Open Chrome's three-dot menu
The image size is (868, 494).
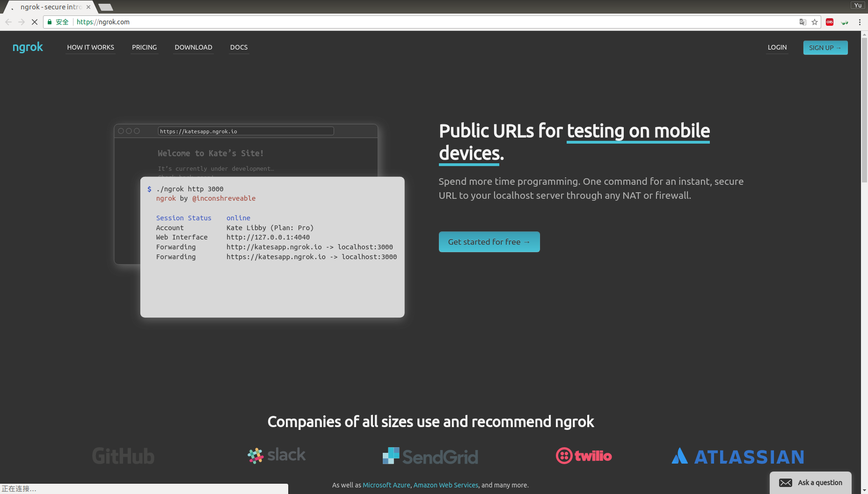point(860,22)
